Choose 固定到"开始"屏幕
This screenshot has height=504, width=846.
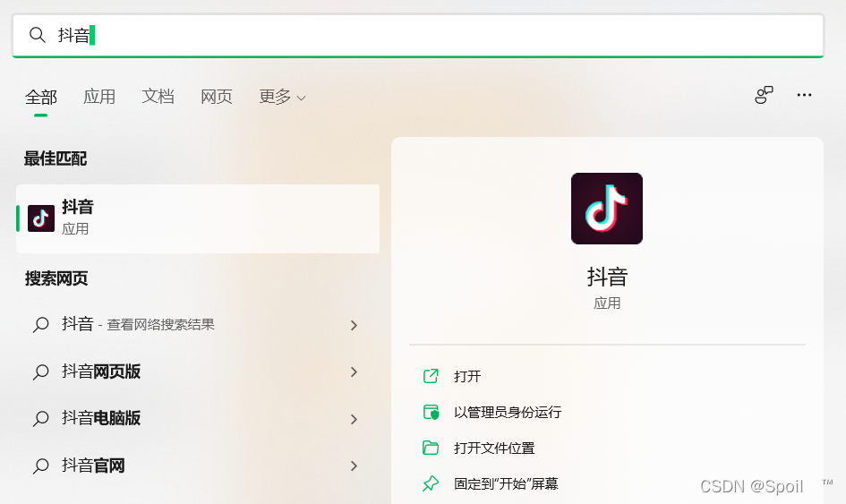pos(506,483)
